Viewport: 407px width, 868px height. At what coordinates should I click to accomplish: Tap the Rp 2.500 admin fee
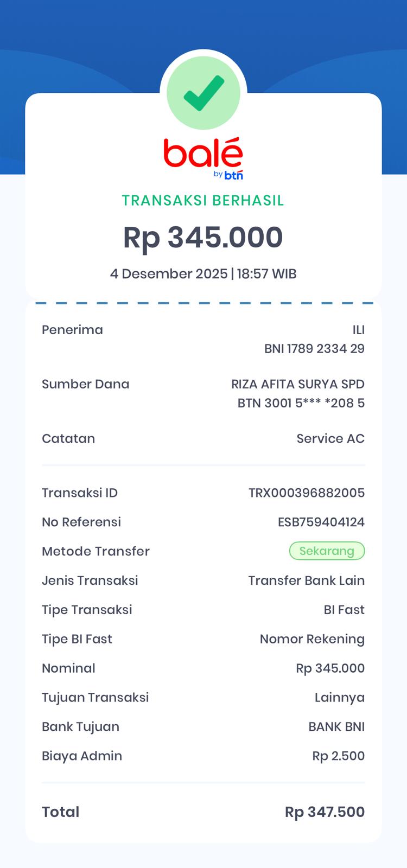(339, 756)
